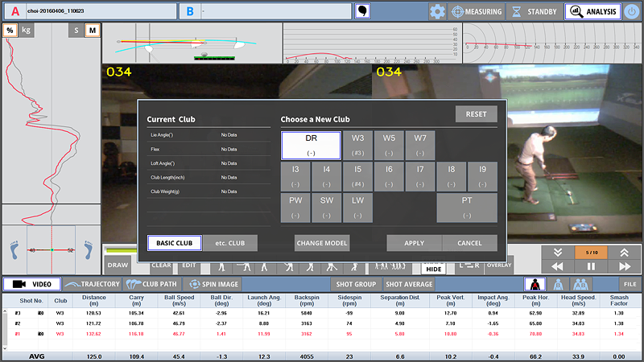The width and height of the screenshot is (644, 362).
Task: Click RESET in Choose a New Club
Action: [476, 114]
